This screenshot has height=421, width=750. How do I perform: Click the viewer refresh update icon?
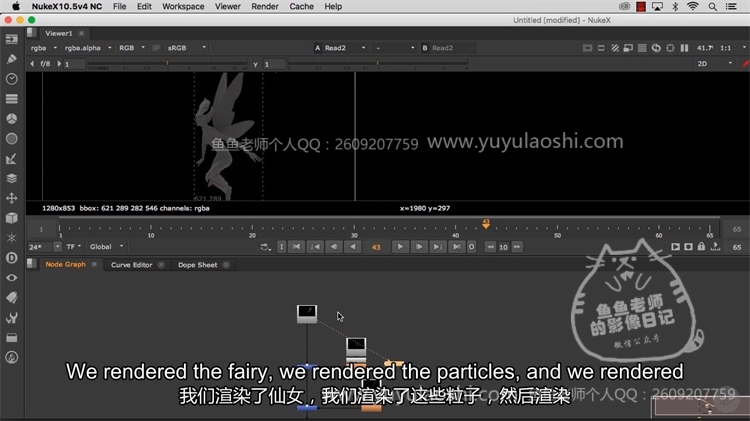pyautogui.click(x=656, y=48)
